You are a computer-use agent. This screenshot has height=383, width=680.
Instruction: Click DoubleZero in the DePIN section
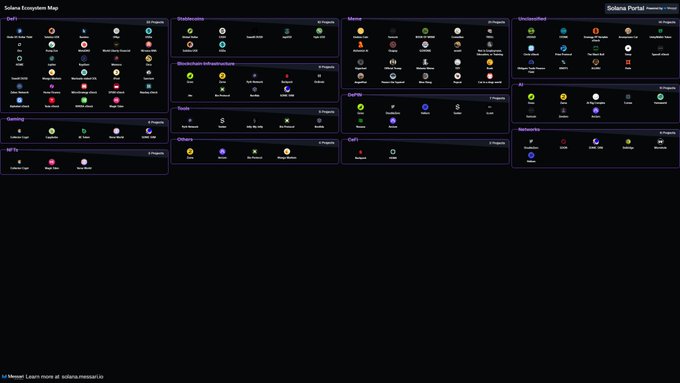(x=392, y=107)
